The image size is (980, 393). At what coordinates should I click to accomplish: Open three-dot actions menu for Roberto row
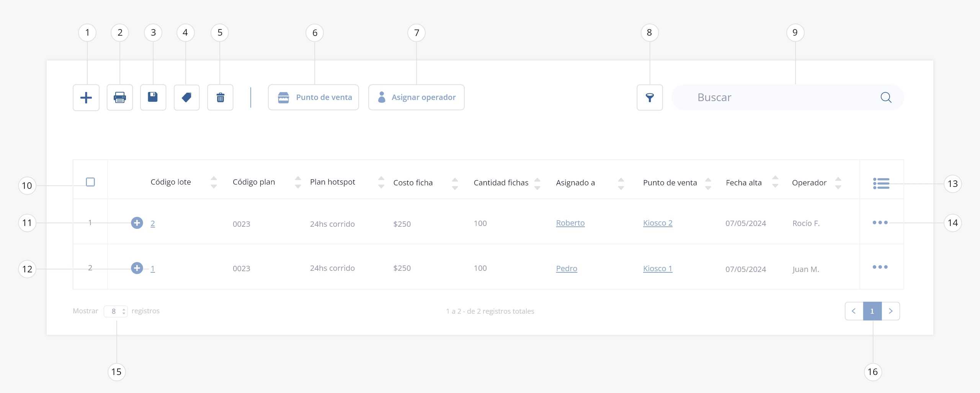pos(880,223)
